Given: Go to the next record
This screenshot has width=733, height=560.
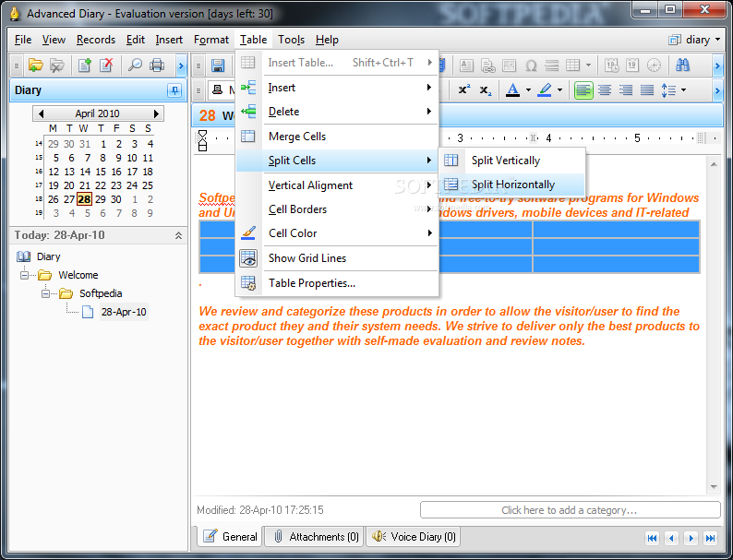Looking at the screenshot, I should tap(691, 538).
